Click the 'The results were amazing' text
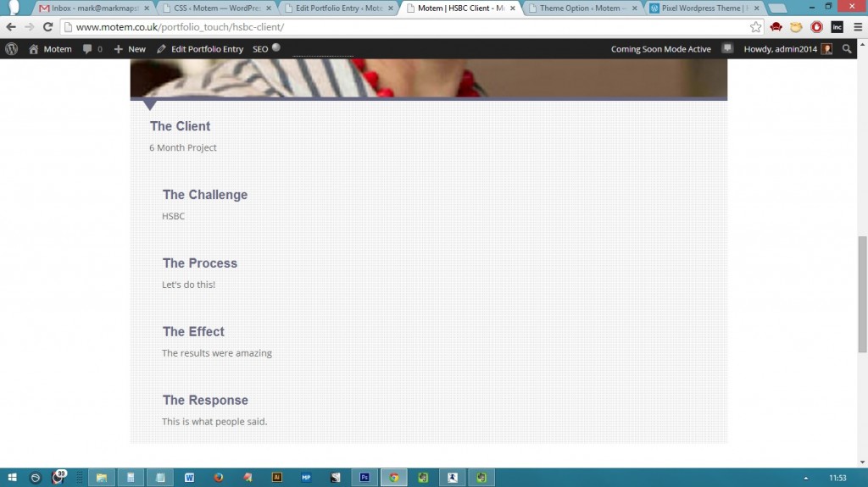The image size is (868, 487). point(217,353)
